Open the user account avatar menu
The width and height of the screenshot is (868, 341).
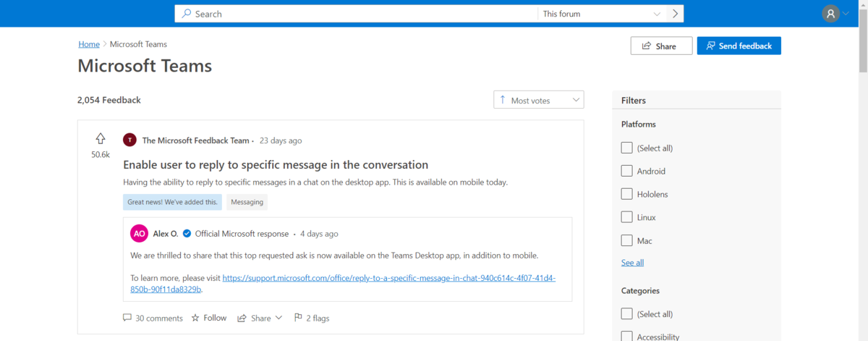pos(830,14)
